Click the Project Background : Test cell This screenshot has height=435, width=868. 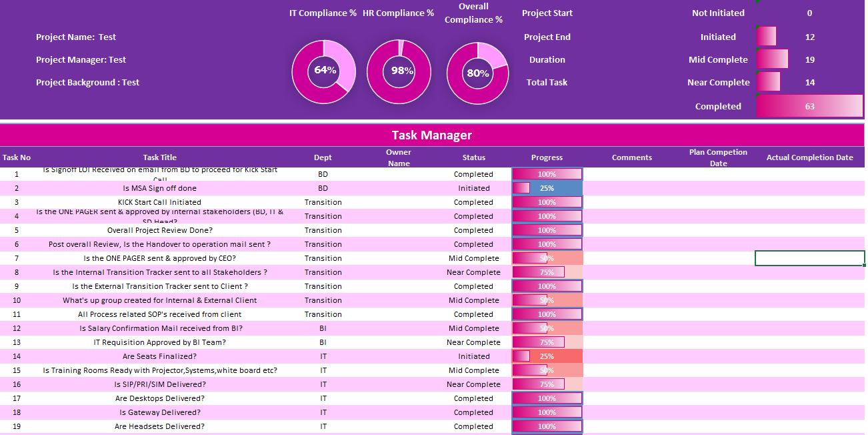(87, 82)
